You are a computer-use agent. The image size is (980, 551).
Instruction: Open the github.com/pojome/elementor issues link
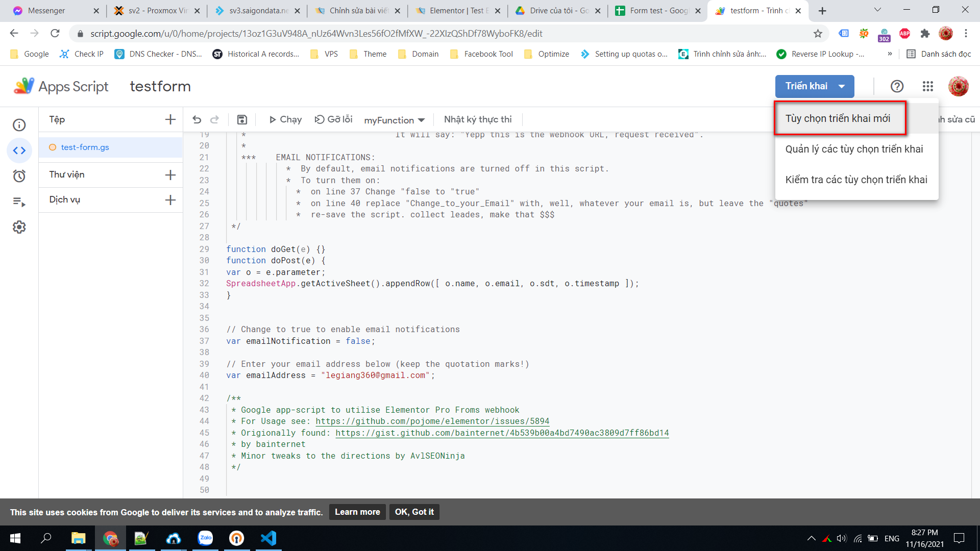pyautogui.click(x=432, y=421)
